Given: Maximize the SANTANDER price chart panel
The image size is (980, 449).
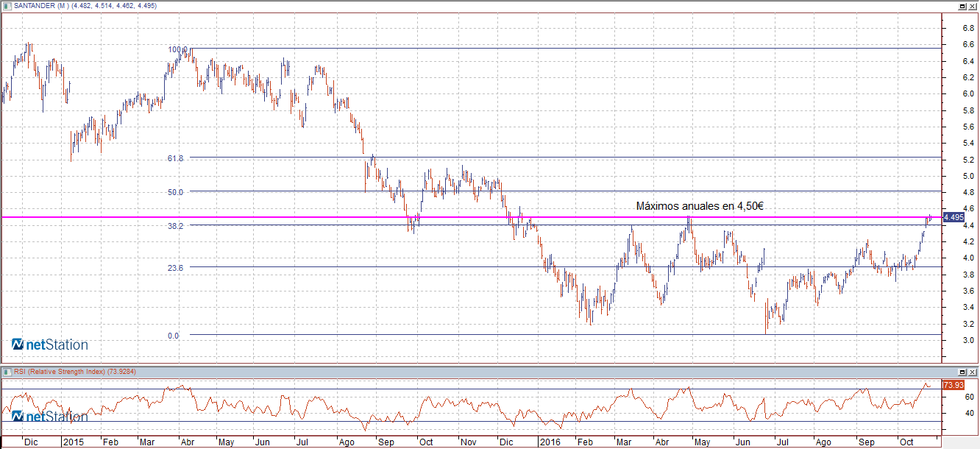Looking at the screenshot, I should (x=962, y=6).
